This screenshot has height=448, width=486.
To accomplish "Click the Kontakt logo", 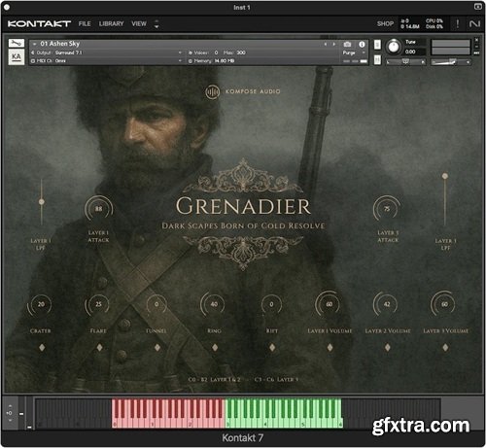I will [39, 23].
